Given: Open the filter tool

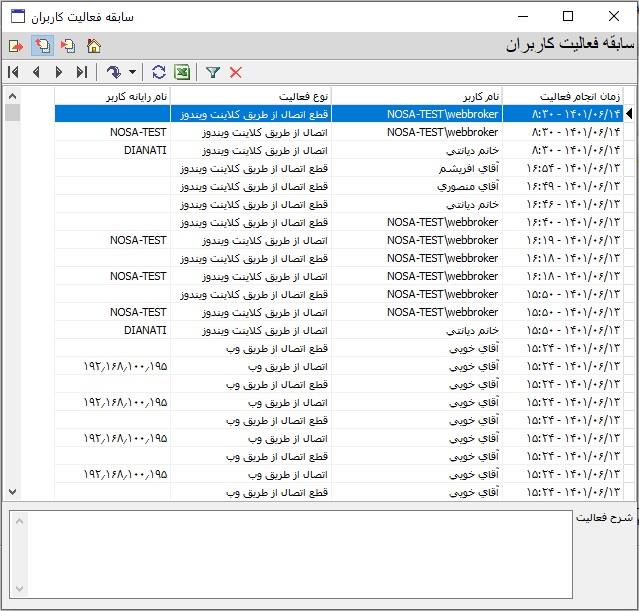Looking at the screenshot, I should (x=213, y=72).
